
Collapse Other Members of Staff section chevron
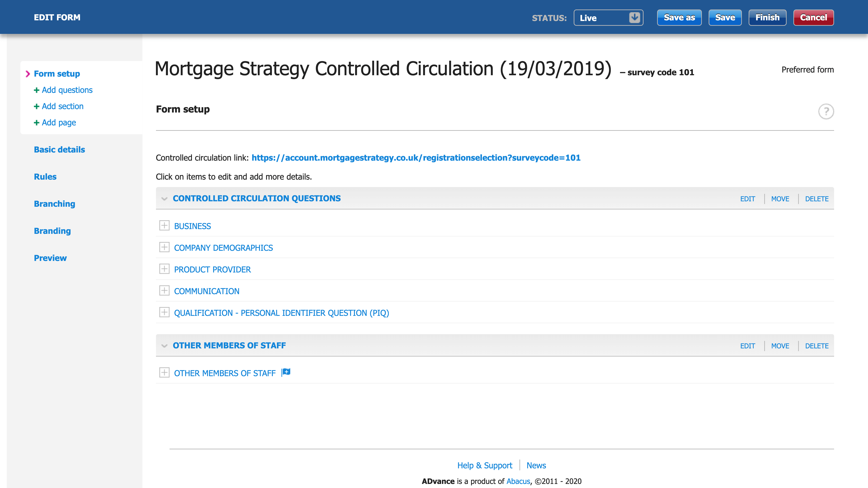coord(164,346)
